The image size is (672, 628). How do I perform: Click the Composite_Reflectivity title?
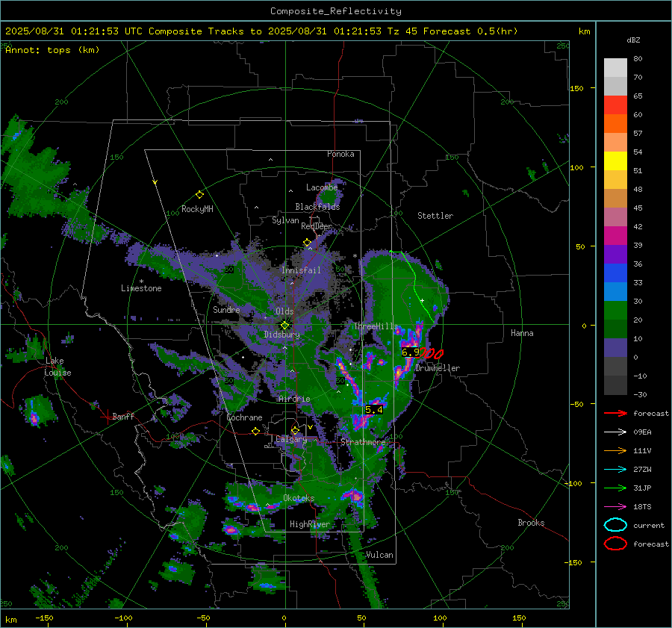click(x=336, y=11)
